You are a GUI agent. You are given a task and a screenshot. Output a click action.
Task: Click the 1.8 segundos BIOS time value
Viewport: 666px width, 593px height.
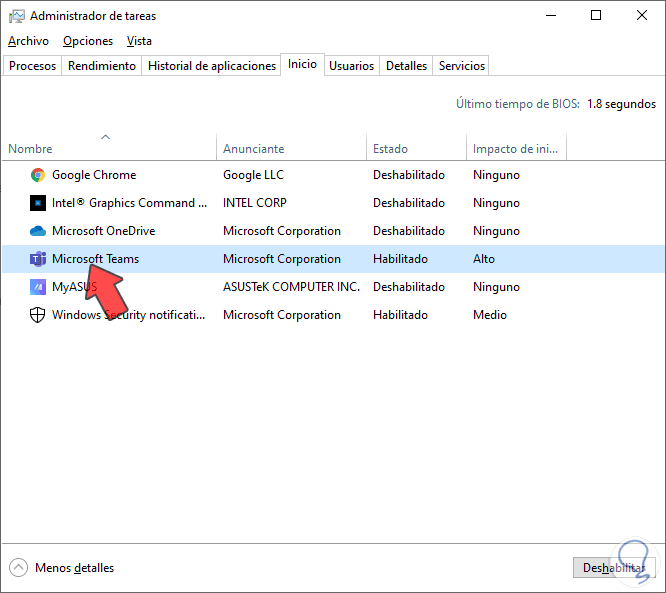pyautogui.click(x=621, y=104)
